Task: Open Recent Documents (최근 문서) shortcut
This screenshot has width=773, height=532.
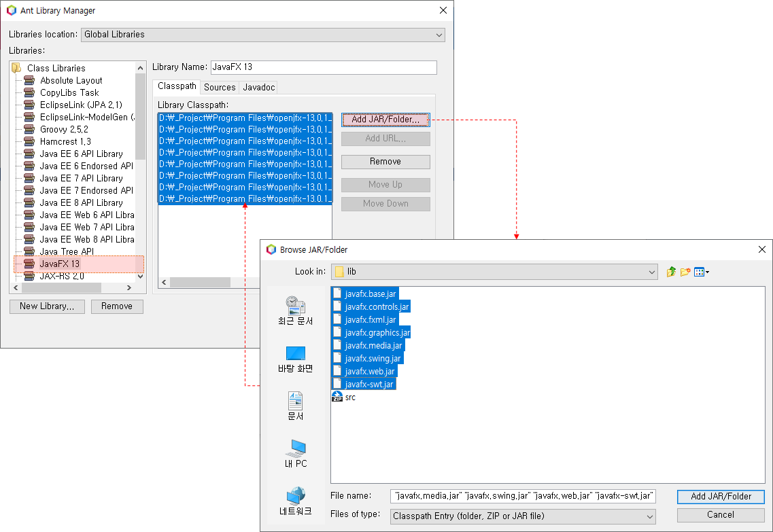Action: 295,311
